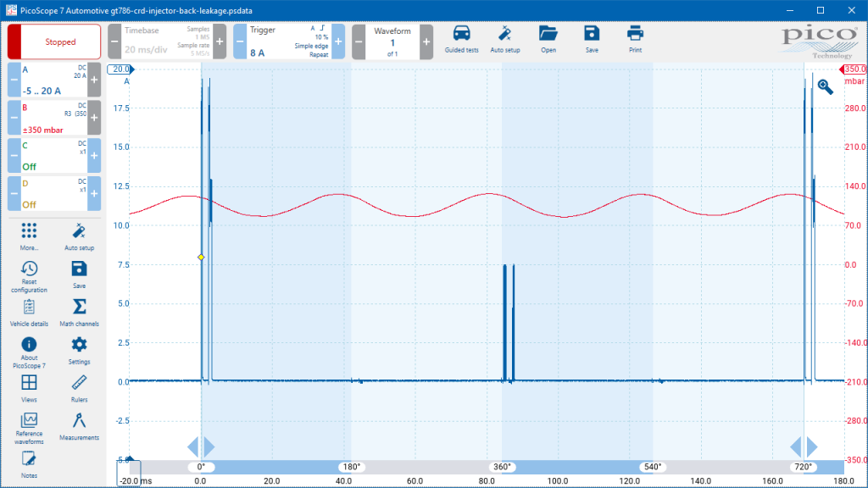Open the More... apps menu
The image size is (868, 488).
click(x=29, y=237)
